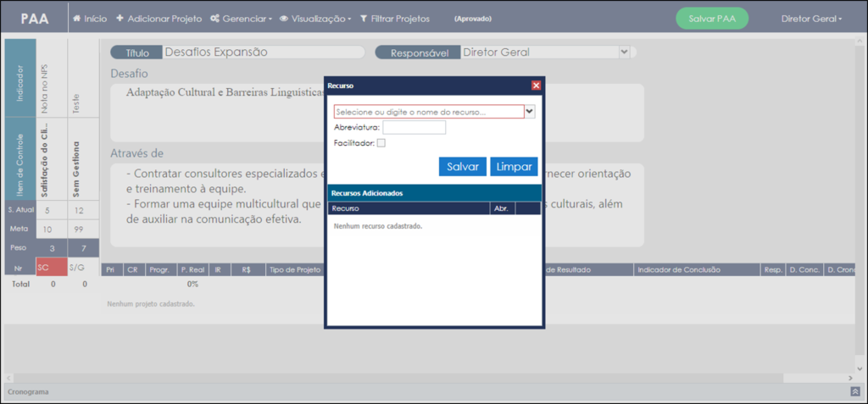Close the Recurso dialog with red X
Image resolution: width=868 pixels, height=404 pixels.
point(536,86)
